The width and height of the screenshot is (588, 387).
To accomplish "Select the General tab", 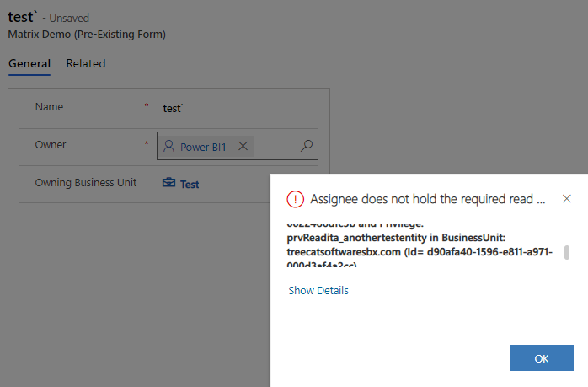I will pos(29,63).
